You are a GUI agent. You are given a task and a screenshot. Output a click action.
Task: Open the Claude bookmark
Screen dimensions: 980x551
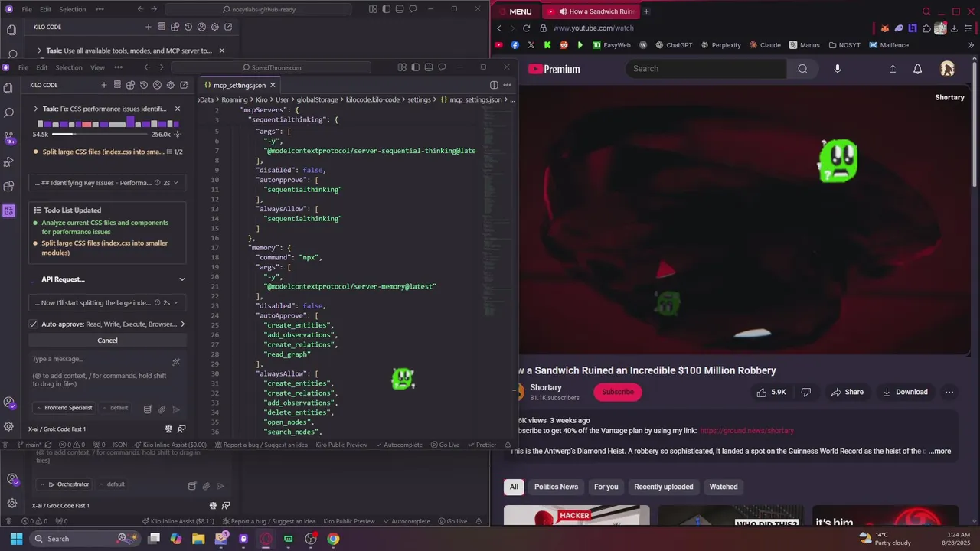pos(765,45)
